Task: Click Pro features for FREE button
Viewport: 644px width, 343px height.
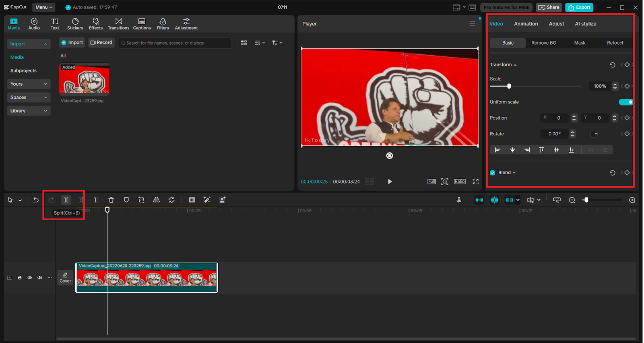Action: tap(506, 7)
